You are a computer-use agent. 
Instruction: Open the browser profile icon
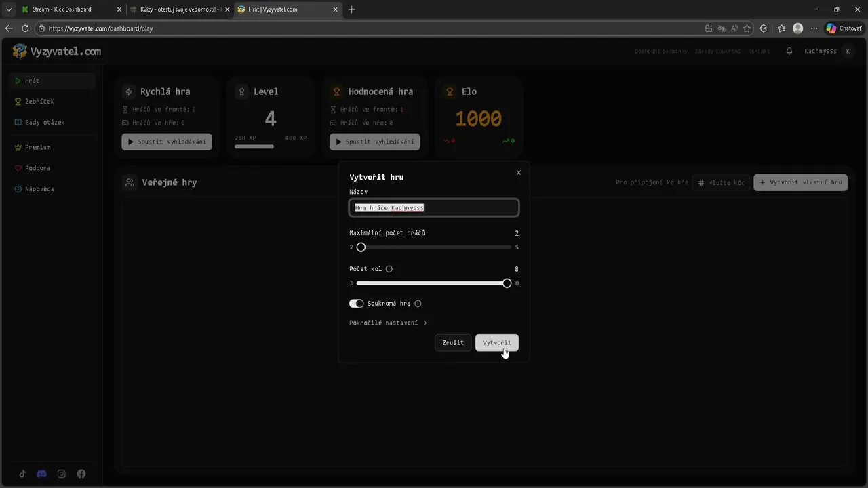[x=798, y=28]
